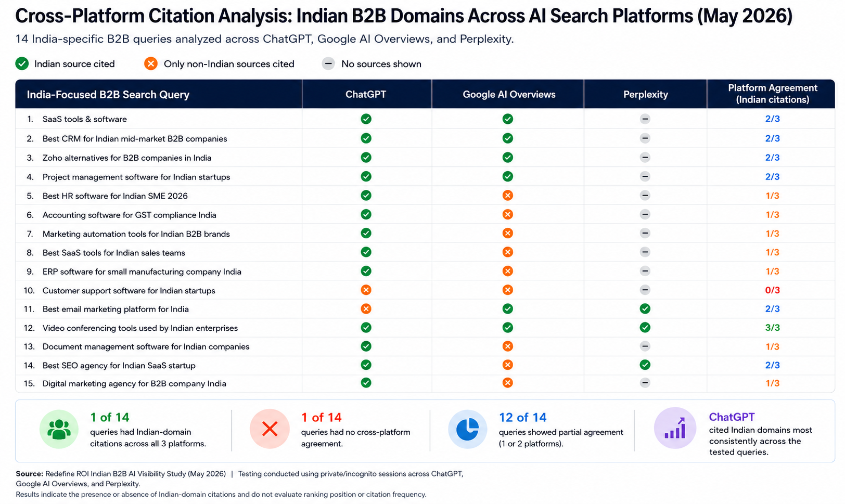The width and height of the screenshot is (845, 504).
Task: Click the green 3/3 agreement value
Action: click(x=773, y=328)
